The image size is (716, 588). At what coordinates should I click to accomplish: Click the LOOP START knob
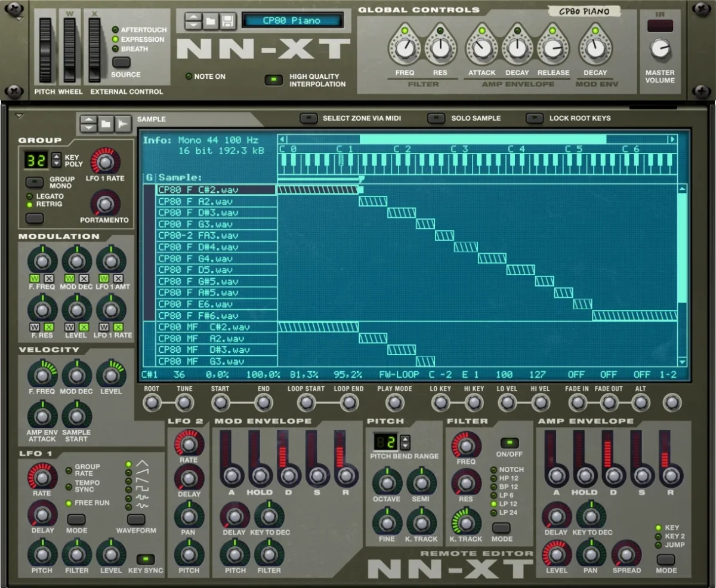pyautogui.click(x=306, y=403)
